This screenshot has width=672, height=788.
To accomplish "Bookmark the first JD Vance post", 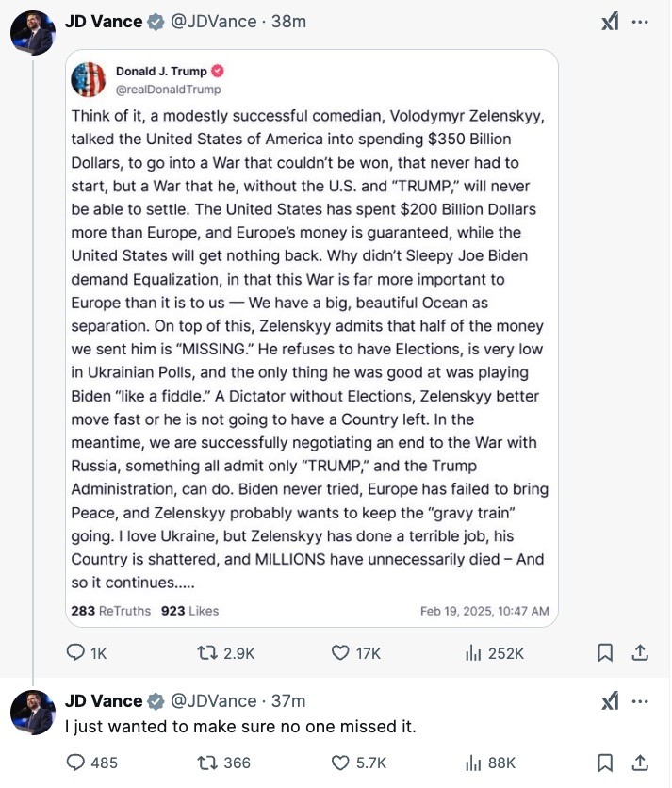I will 606,652.
